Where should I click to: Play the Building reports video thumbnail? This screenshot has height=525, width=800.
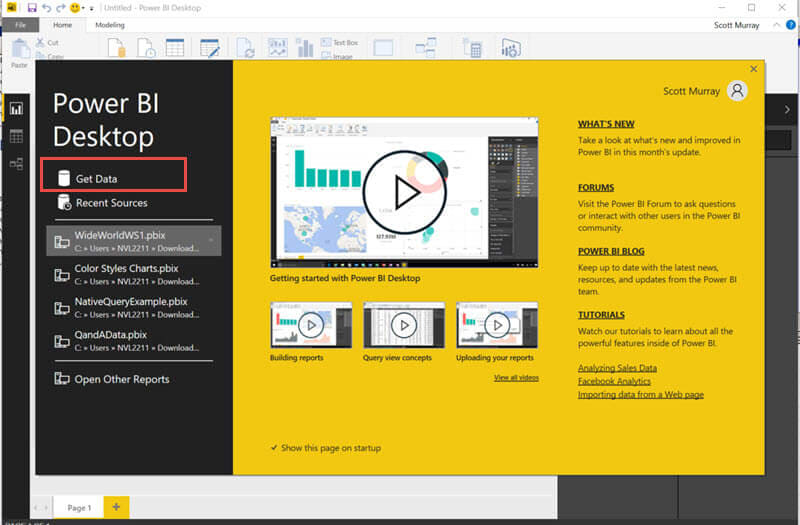(311, 325)
